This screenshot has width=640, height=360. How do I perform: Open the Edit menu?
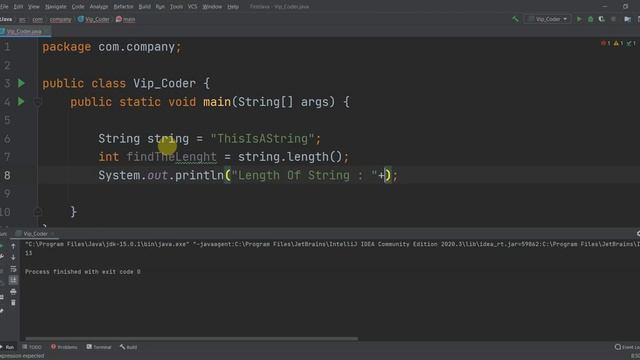pos(18,7)
